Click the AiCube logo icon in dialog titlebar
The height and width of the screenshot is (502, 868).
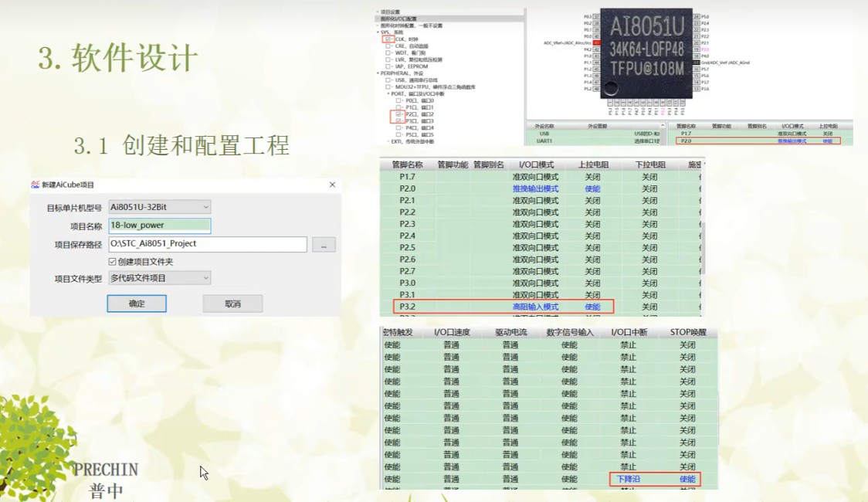click(34, 185)
